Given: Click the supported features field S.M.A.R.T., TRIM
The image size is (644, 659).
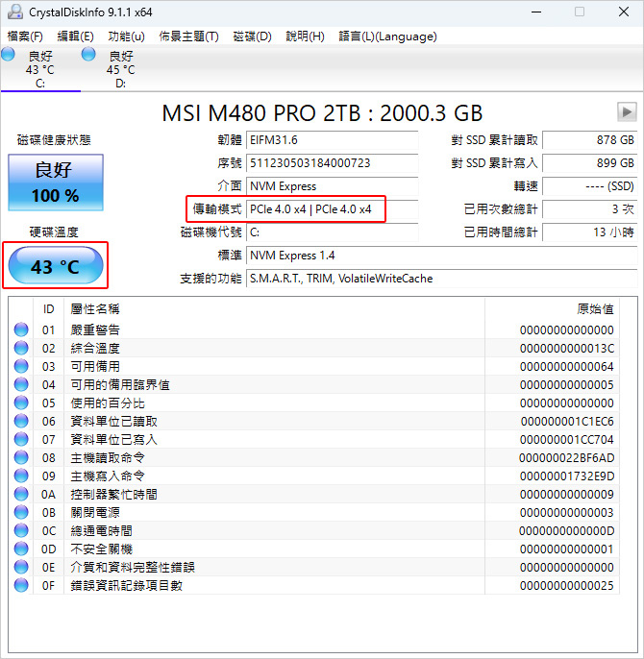Looking at the screenshot, I should pyautogui.click(x=442, y=279).
